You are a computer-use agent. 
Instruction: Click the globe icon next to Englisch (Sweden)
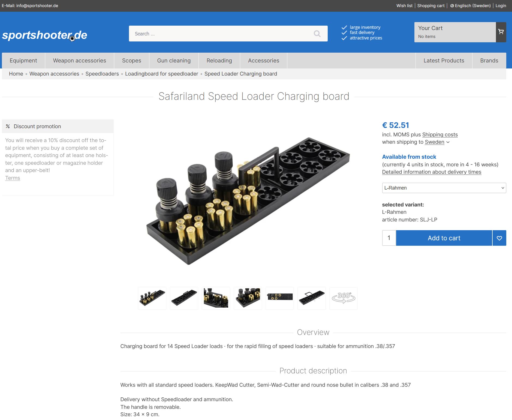click(452, 6)
